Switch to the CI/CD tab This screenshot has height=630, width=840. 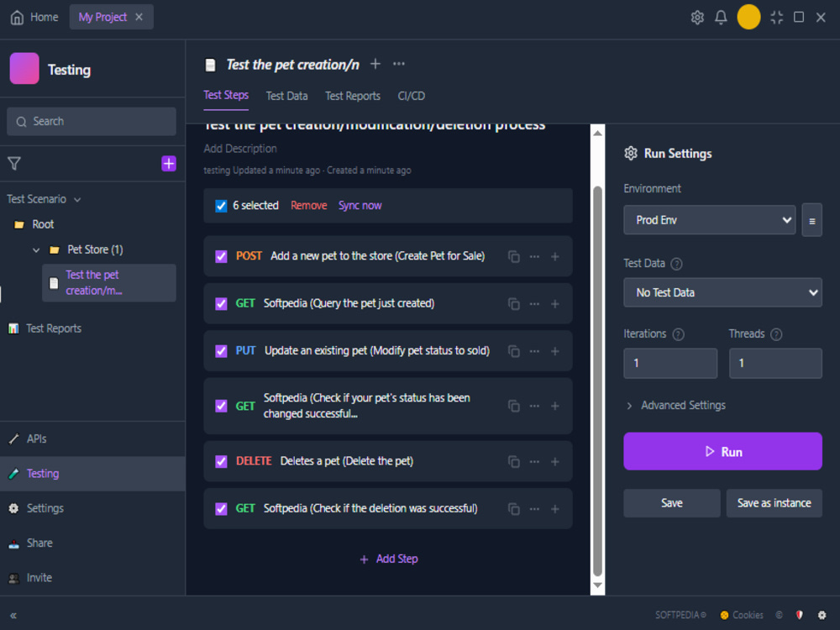pos(411,96)
